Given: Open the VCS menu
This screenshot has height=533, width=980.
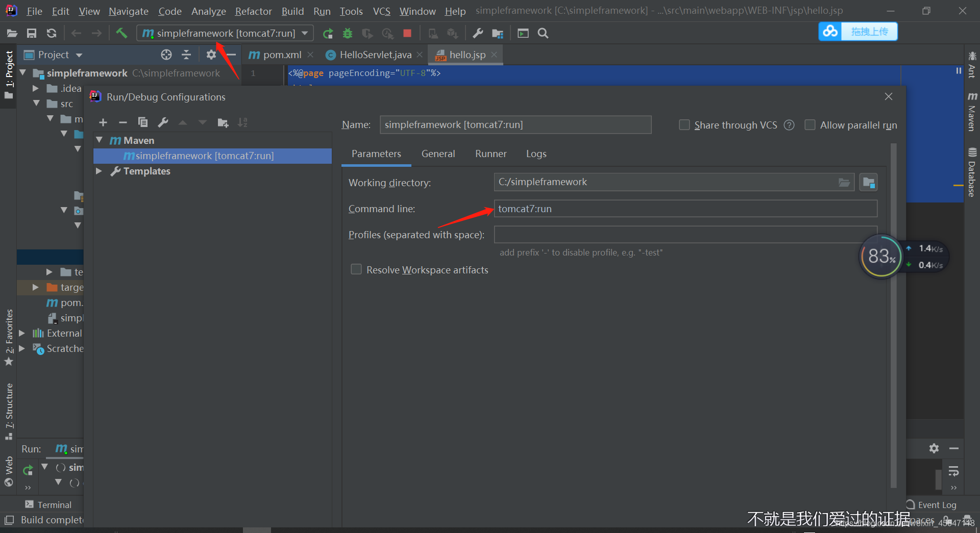Looking at the screenshot, I should click(x=381, y=11).
